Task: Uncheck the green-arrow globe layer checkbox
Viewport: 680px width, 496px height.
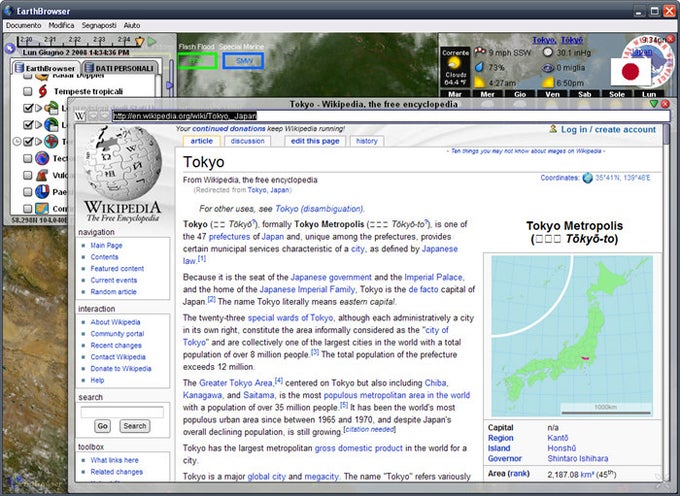Action: click(x=28, y=125)
